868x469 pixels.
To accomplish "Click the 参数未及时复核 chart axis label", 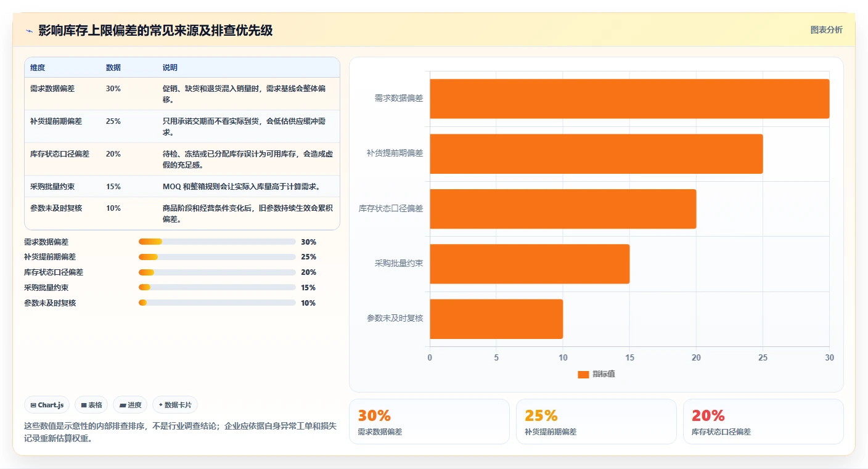I will [x=395, y=319].
